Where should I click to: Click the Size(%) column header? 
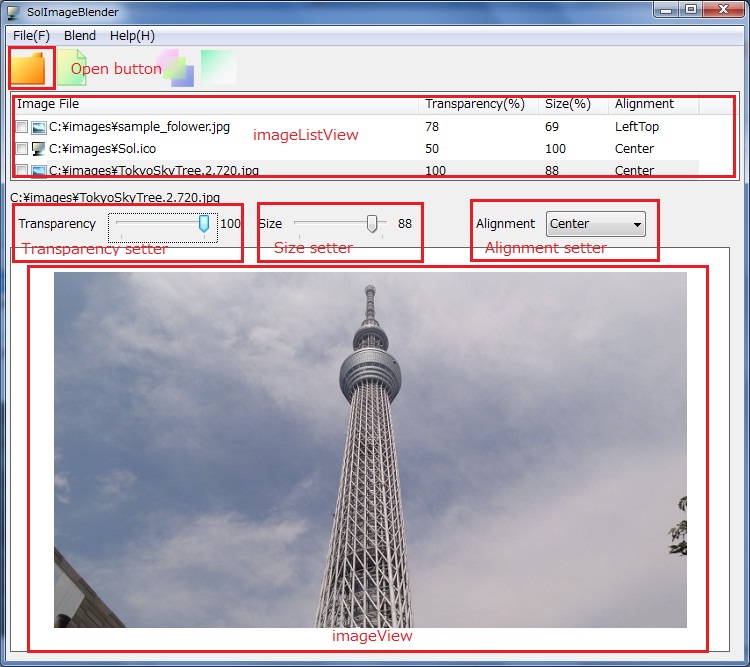coord(573,104)
